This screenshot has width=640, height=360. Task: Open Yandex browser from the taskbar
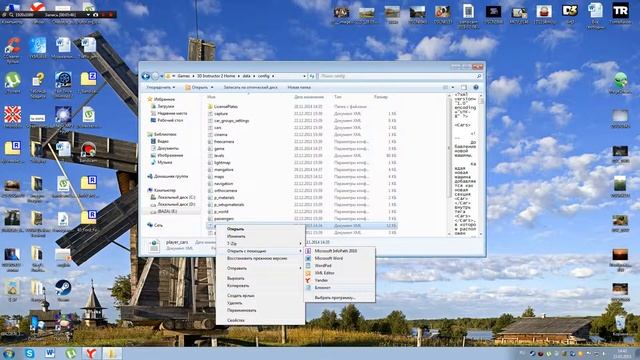(91, 353)
